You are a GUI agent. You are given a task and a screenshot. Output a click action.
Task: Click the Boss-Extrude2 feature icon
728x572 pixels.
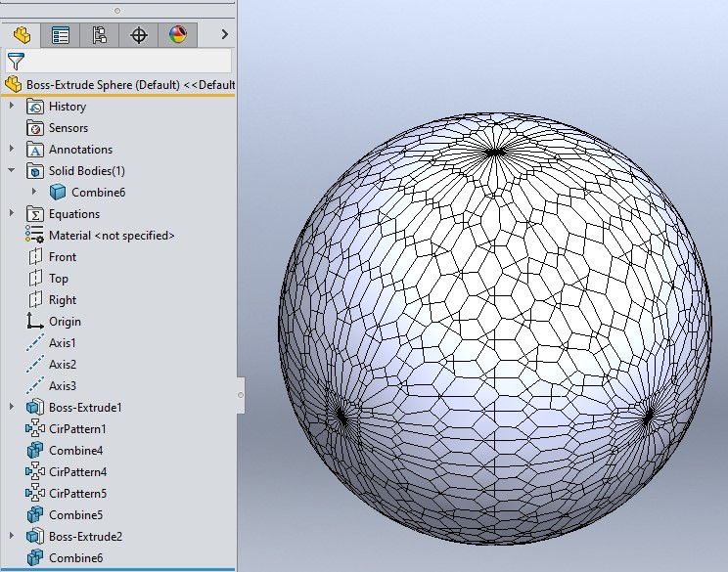35,536
